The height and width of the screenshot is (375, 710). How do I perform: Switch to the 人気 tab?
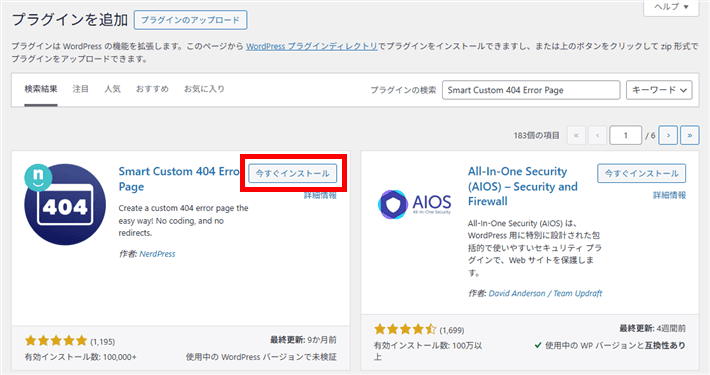tap(112, 89)
